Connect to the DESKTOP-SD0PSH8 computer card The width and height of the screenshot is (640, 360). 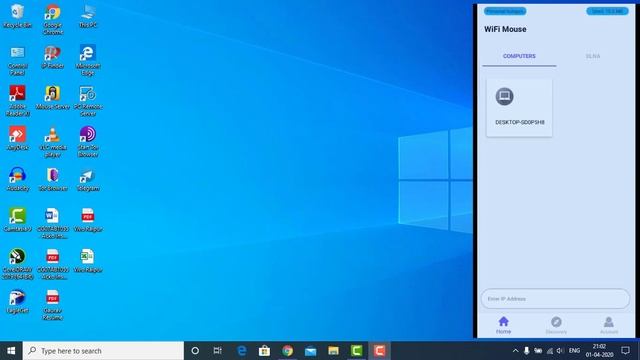coord(519,108)
